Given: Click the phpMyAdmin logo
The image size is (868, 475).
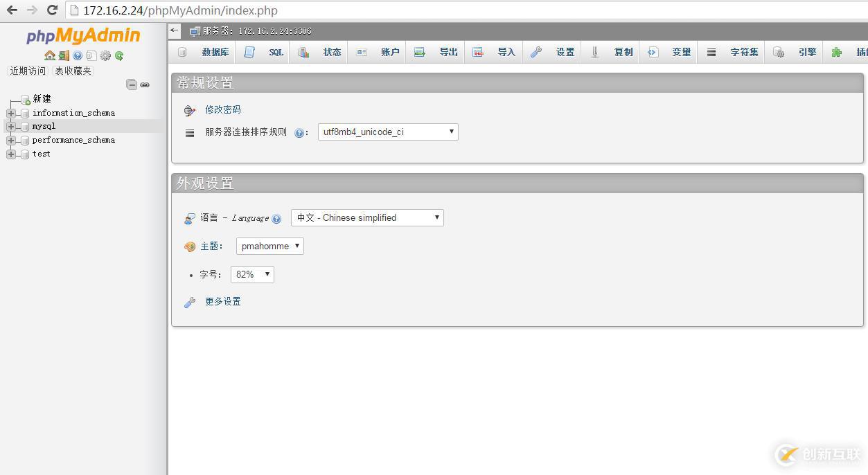Looking at the screenshot, I should pos(83,35).
